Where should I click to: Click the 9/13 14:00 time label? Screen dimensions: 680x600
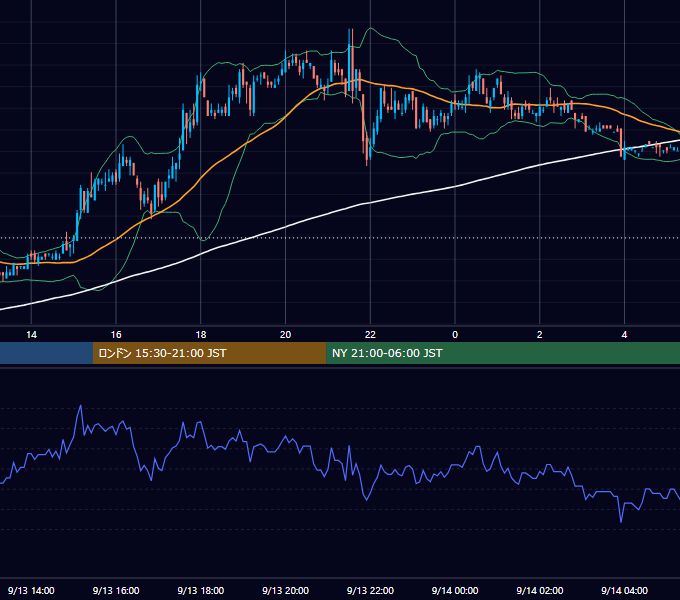click(x=31, y=590)
